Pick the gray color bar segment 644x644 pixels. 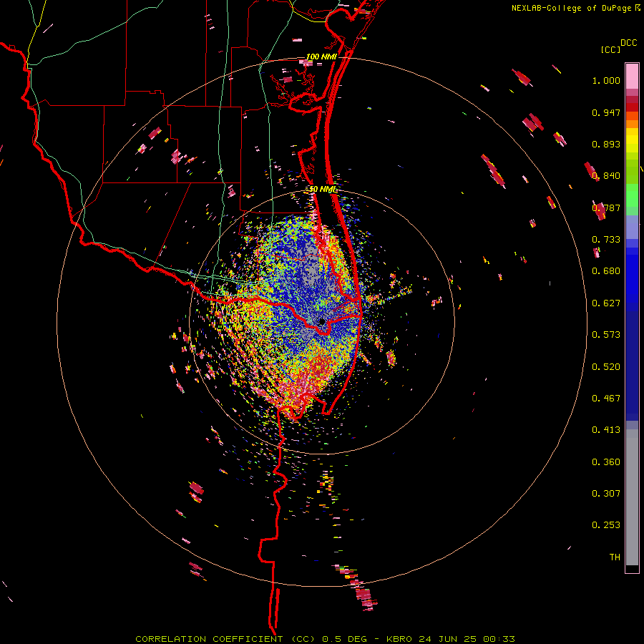(632, 497)
